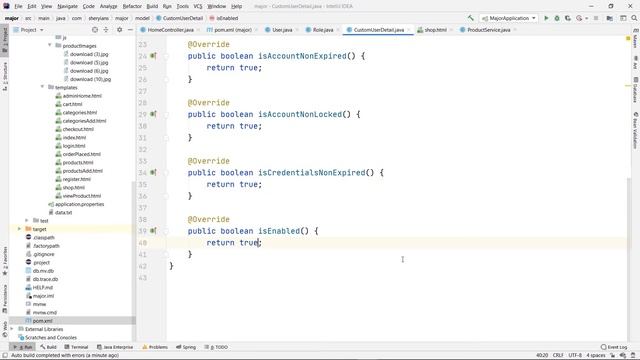
Task: Click gutter override icon on line 39
Action: point(153,231)
